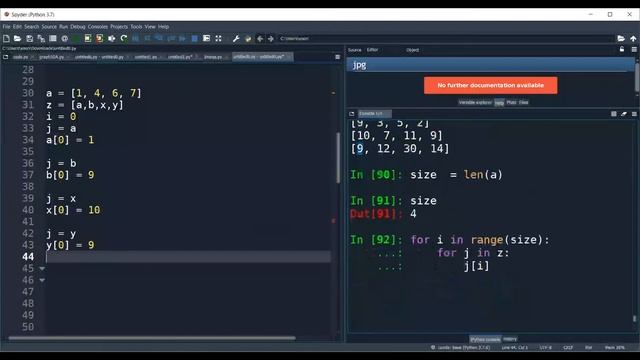The width and height of the screenshot is (640, 360).
Task: Save all files in the toolbar
Action: tap(41, 38)
